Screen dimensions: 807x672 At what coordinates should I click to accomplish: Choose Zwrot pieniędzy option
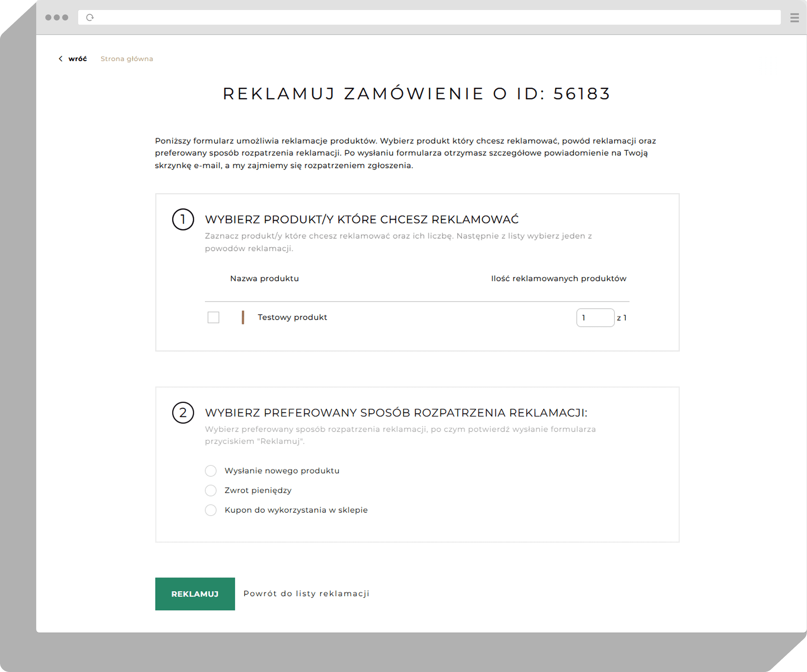pyautogui.click(x=211, y=490)
